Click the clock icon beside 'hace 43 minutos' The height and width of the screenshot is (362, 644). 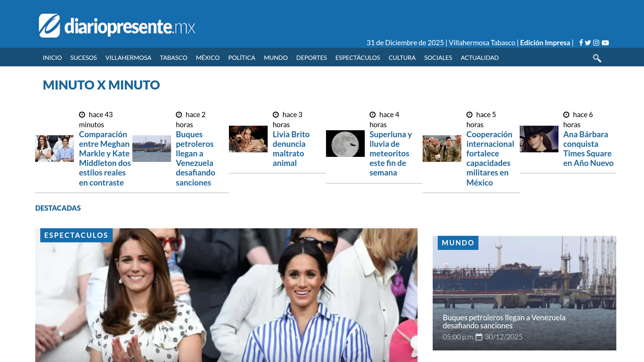point(82,115)
